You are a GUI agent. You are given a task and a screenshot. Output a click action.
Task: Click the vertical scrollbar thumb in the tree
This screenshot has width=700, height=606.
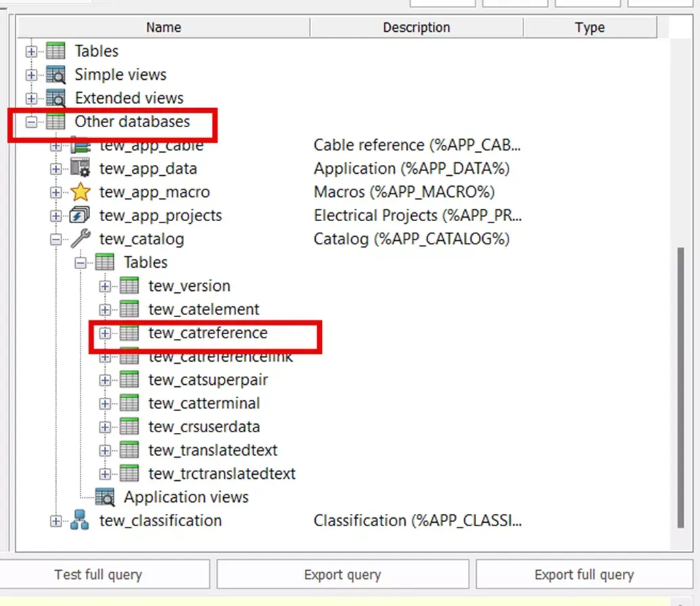(x=680, y=388)
